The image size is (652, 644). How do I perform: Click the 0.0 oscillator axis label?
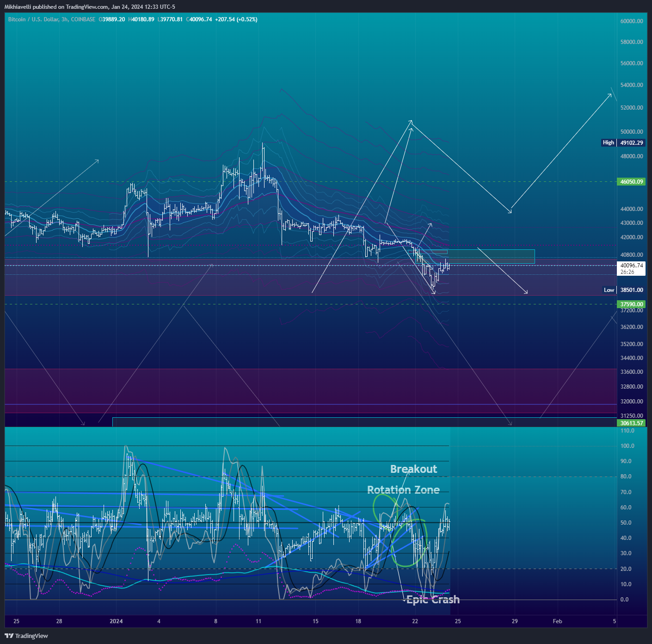pos(625,600)
